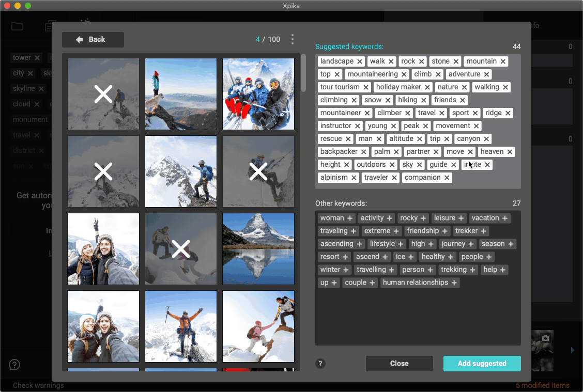The width and height of the screenshot is (583, 392).
Task: Open the three-dots options menu
Action: 293,40
